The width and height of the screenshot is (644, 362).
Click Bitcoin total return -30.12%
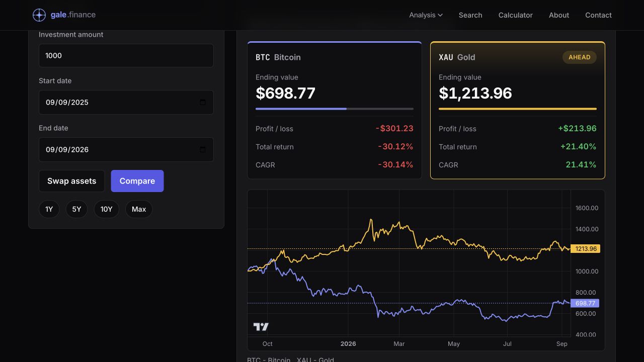(x=395, y=146)
